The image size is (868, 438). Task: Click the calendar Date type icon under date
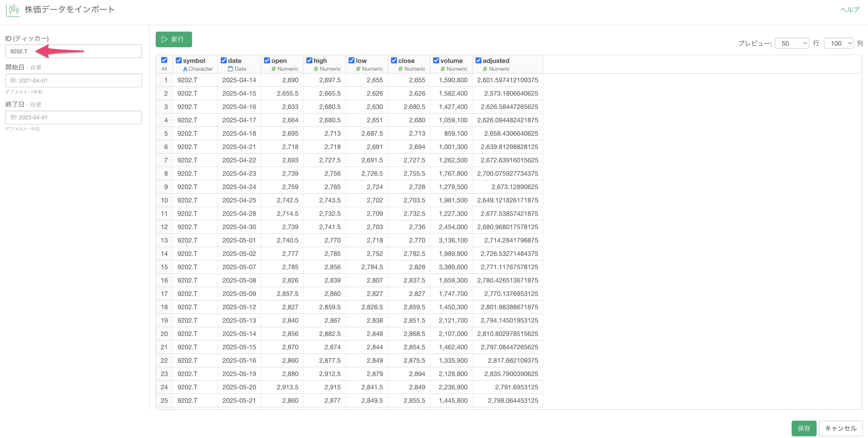(x=231, y=69)
